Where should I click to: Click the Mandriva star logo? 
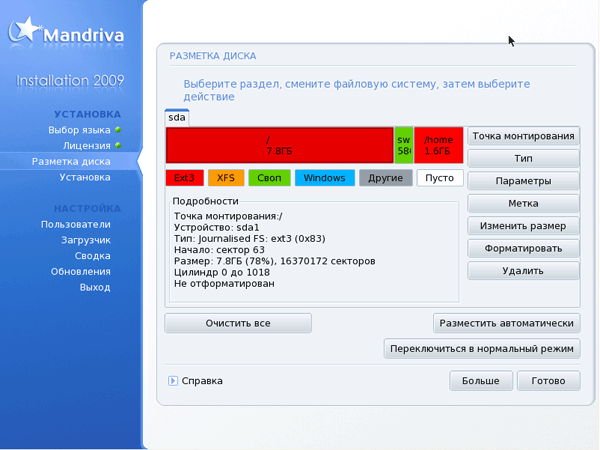(x=24, y=29)
